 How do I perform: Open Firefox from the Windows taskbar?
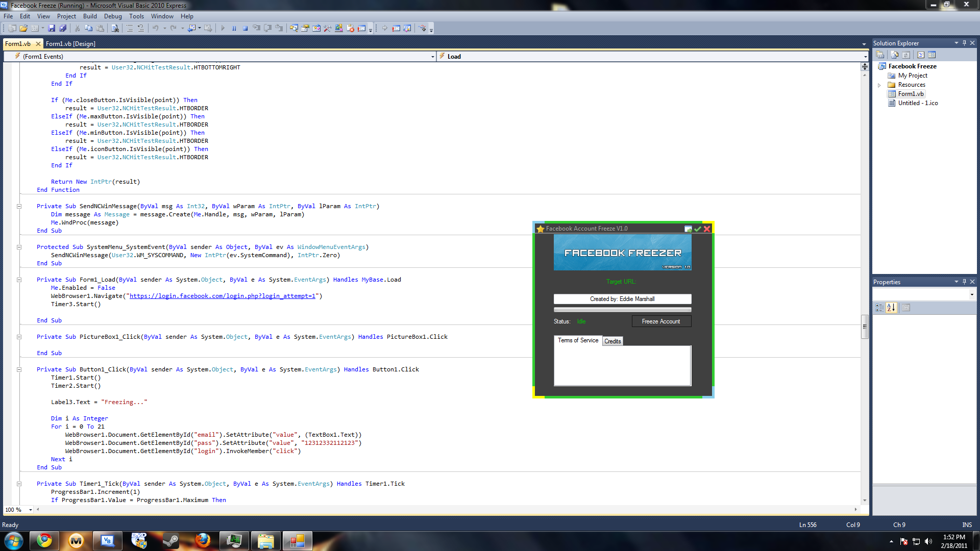(x=203, y=541)
